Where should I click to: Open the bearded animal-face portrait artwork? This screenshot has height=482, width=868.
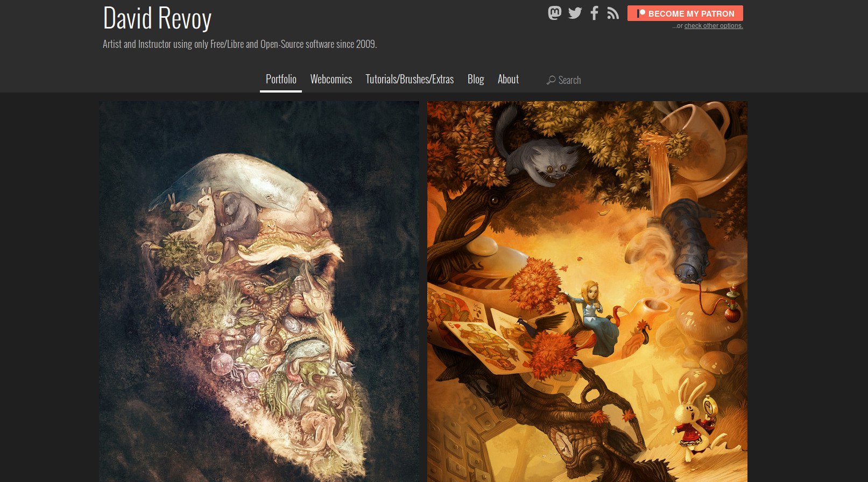pos(259,292)
